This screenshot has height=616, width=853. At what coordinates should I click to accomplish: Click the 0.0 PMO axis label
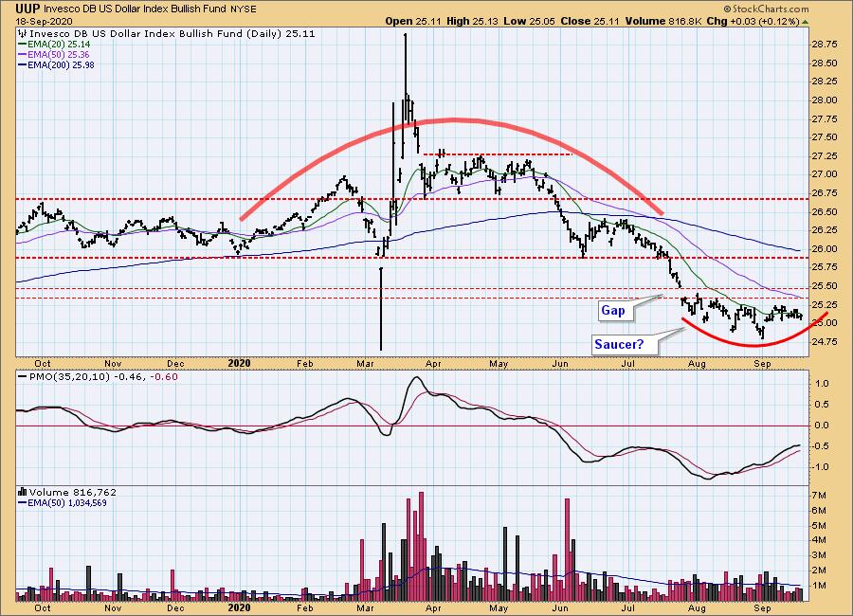pos(823,426)
